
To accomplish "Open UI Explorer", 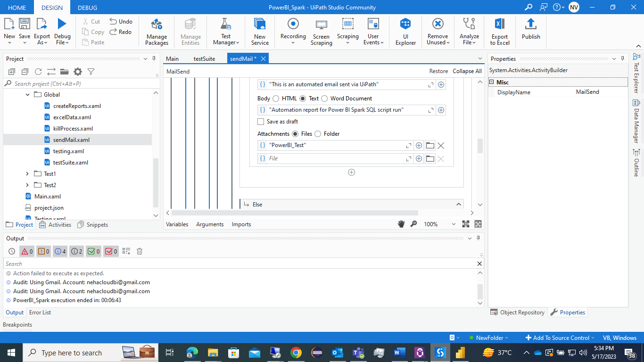I will tap(405, 32).
